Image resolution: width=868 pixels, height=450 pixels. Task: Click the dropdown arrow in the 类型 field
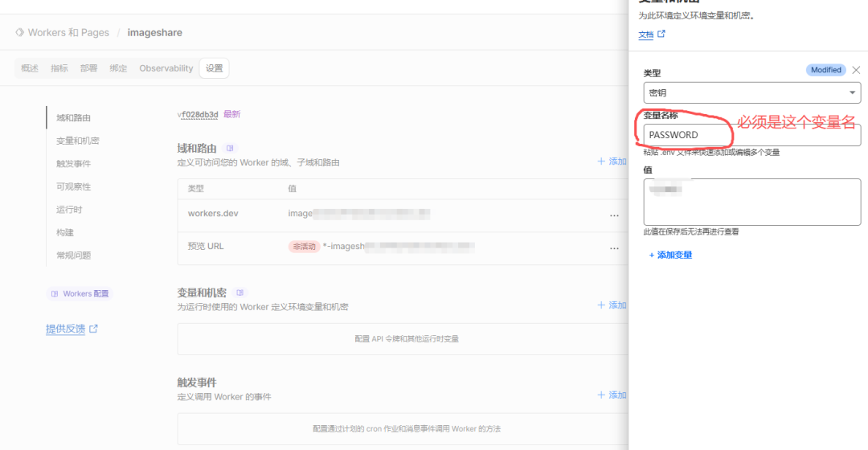[x=851, y=93]
